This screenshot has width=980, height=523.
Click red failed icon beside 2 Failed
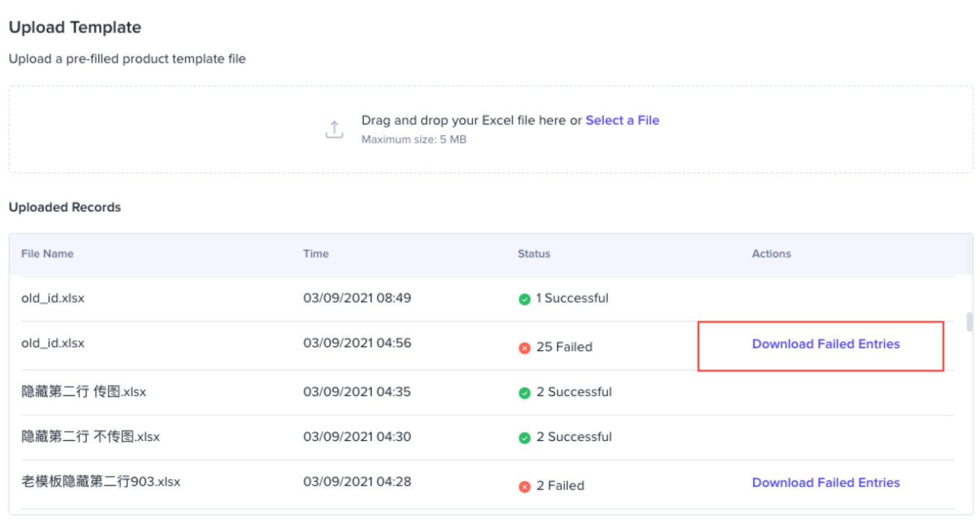click(x=525, y=487)
